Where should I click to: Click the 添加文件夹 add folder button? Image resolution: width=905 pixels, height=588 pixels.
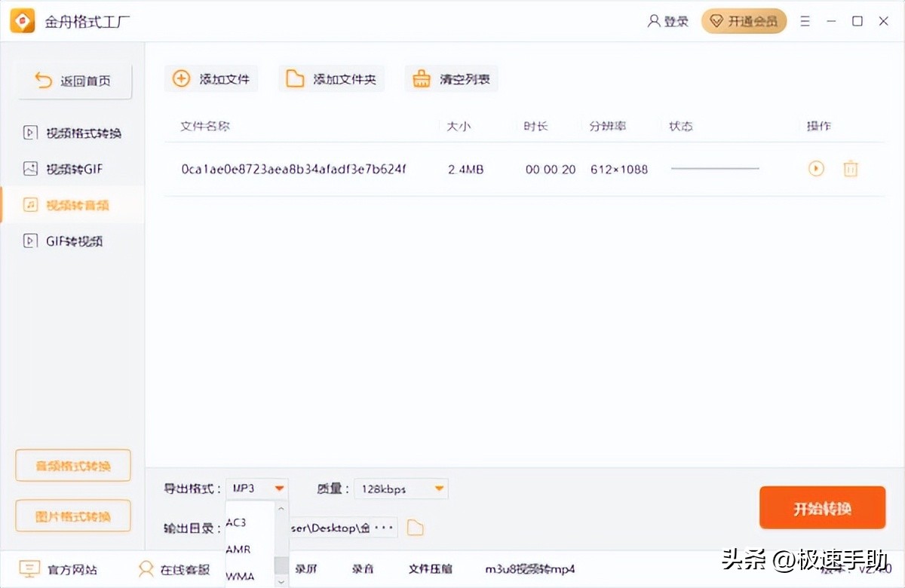click(332, 79)
